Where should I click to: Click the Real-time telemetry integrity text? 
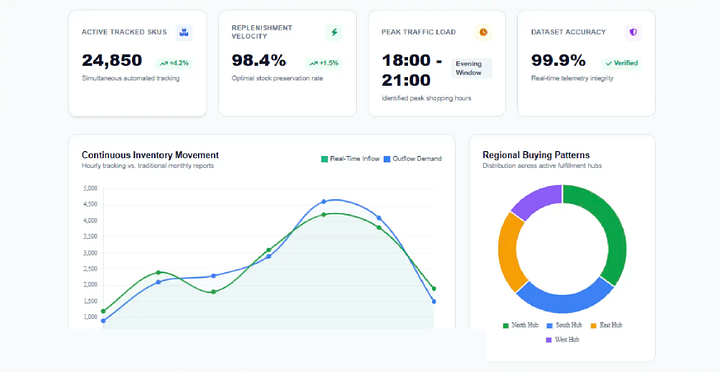tap(572, 79)
